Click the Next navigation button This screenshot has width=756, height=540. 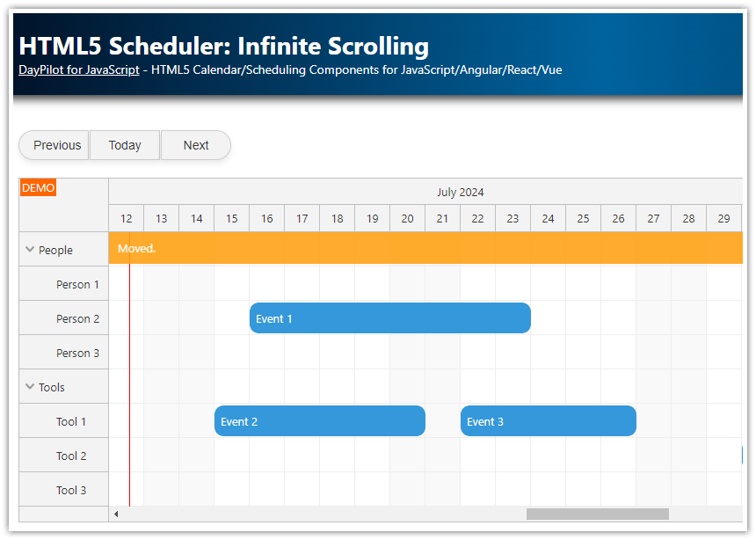[x=195, y=145]
